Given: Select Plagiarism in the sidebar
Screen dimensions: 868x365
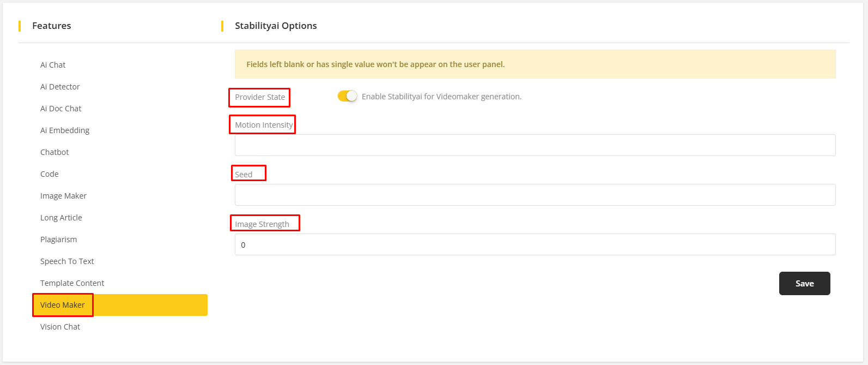Looking at the screenshot, I should [x=58, y=240].
